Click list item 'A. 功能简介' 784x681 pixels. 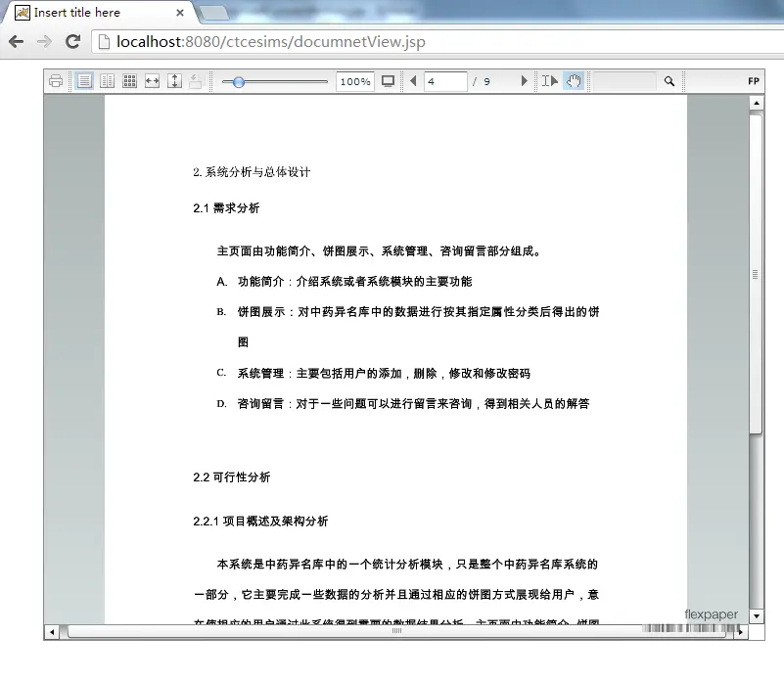[344, 282]
